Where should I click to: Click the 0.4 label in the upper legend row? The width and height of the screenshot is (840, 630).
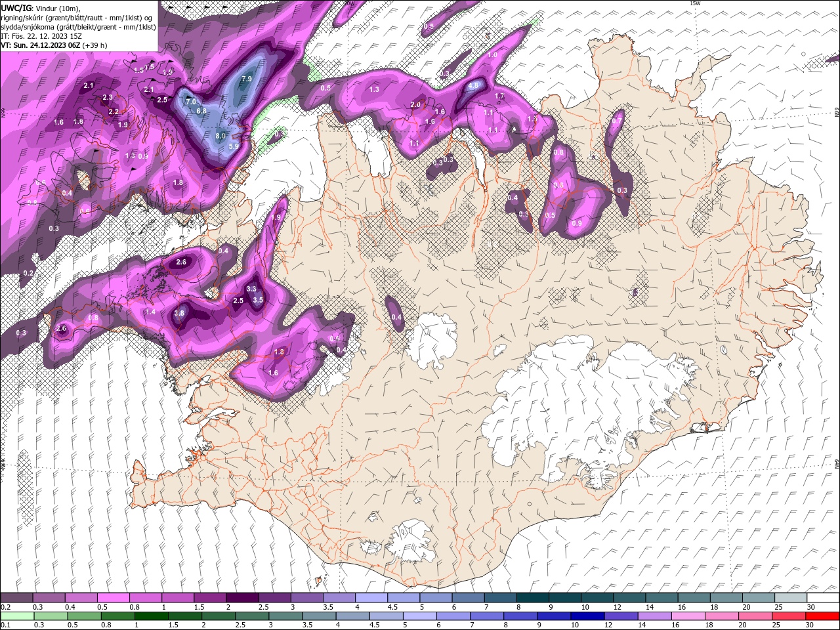coord(70,608)
